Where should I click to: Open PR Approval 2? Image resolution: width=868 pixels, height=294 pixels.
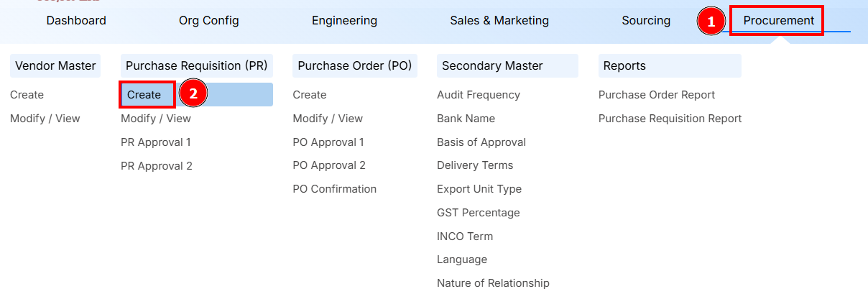156,166
